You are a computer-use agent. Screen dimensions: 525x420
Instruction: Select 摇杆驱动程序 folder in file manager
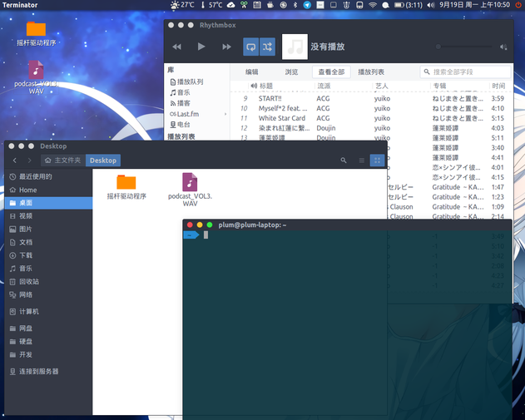coord(126,187)
